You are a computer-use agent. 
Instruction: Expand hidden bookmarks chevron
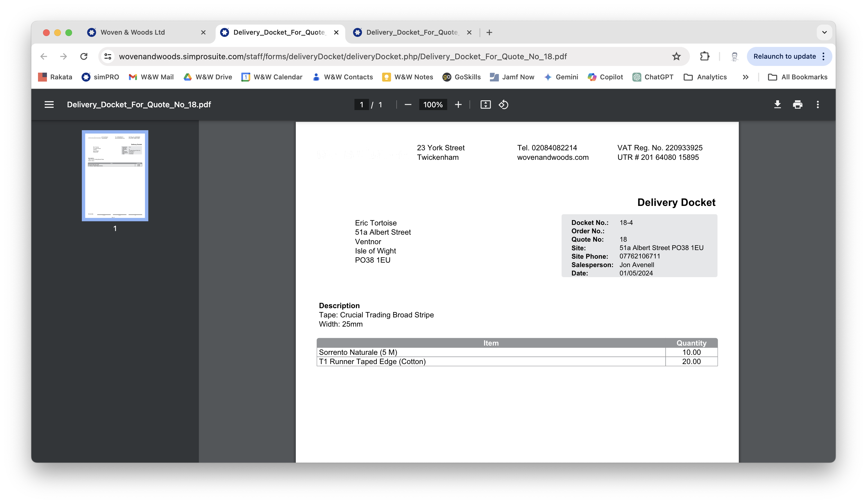point(745,77)
